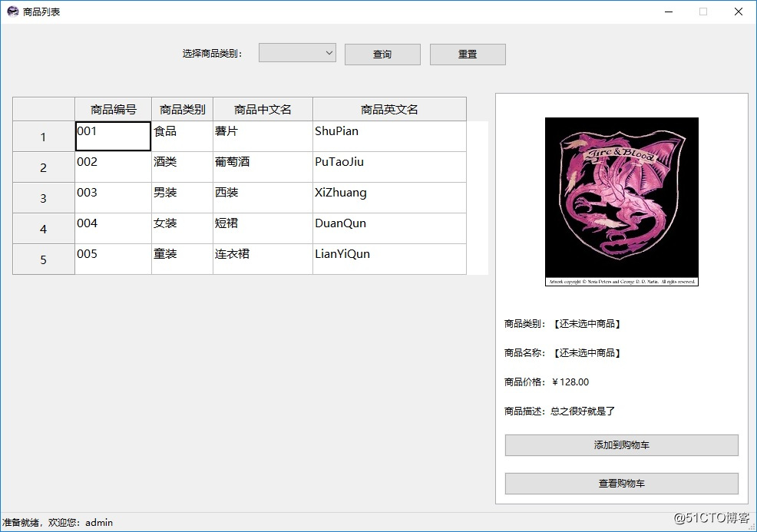The image size is (757, 532).
Task: Click the 西装 product name cell
Action: (x=263, y=198)
